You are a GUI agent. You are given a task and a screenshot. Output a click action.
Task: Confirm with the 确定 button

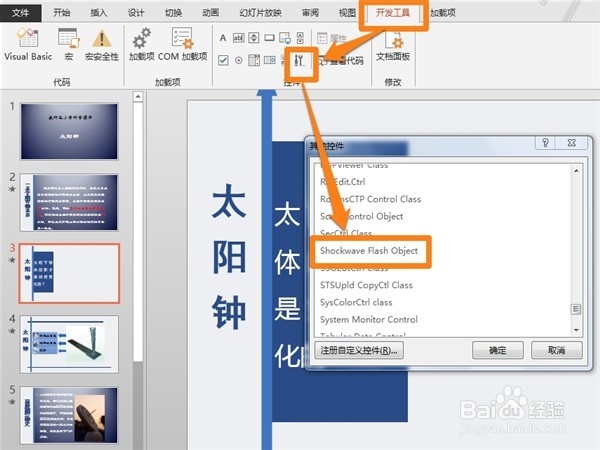497,350
